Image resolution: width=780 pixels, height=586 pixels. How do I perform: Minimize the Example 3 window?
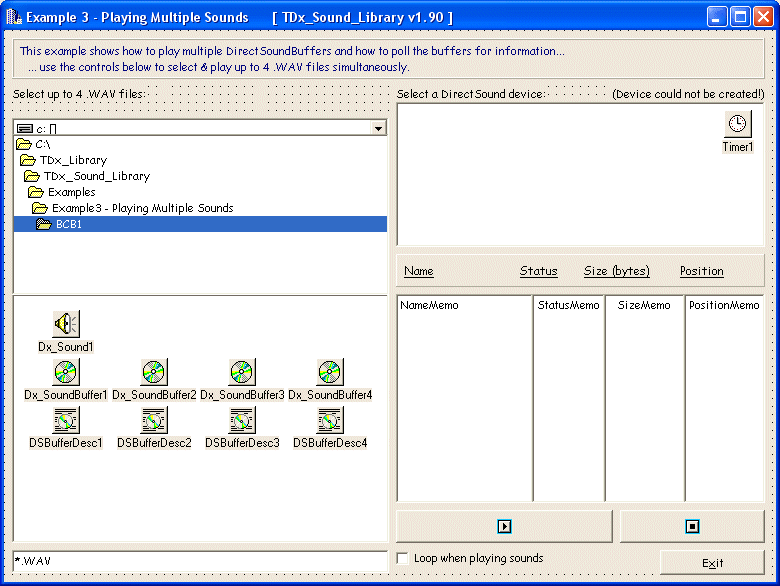pos(717,17)
